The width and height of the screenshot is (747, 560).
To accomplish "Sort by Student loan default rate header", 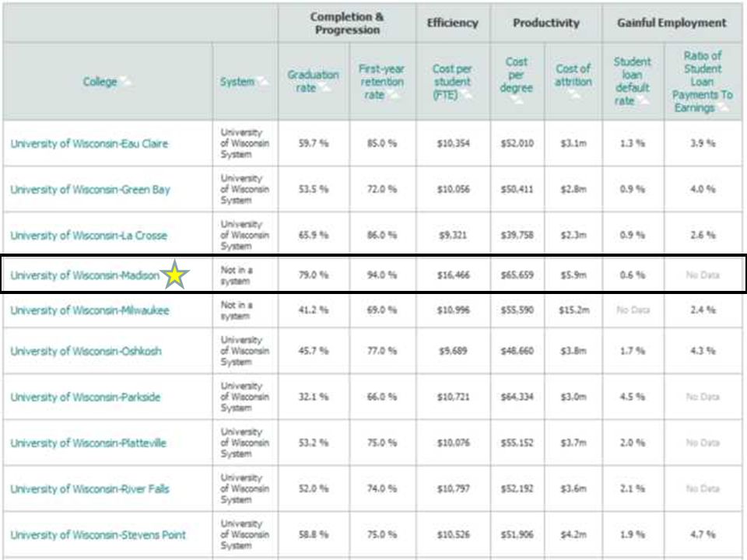I will click(x=632, y=81).
